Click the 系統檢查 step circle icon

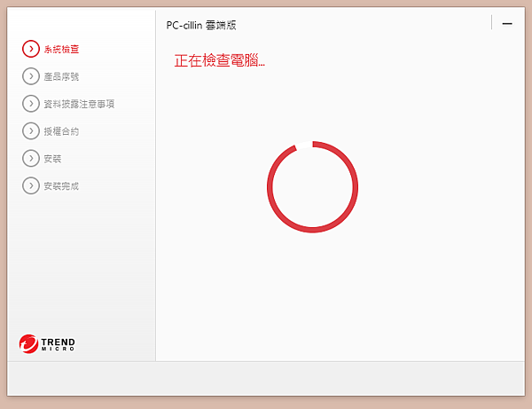(31, 49)
